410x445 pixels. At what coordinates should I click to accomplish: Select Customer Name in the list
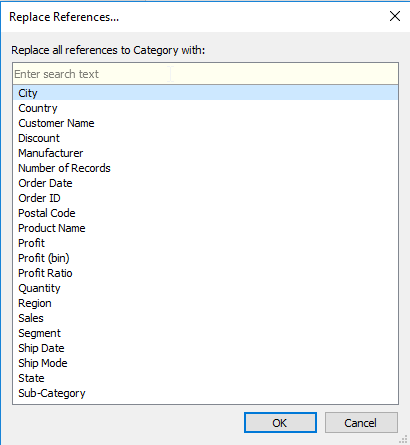click(205, 123)
